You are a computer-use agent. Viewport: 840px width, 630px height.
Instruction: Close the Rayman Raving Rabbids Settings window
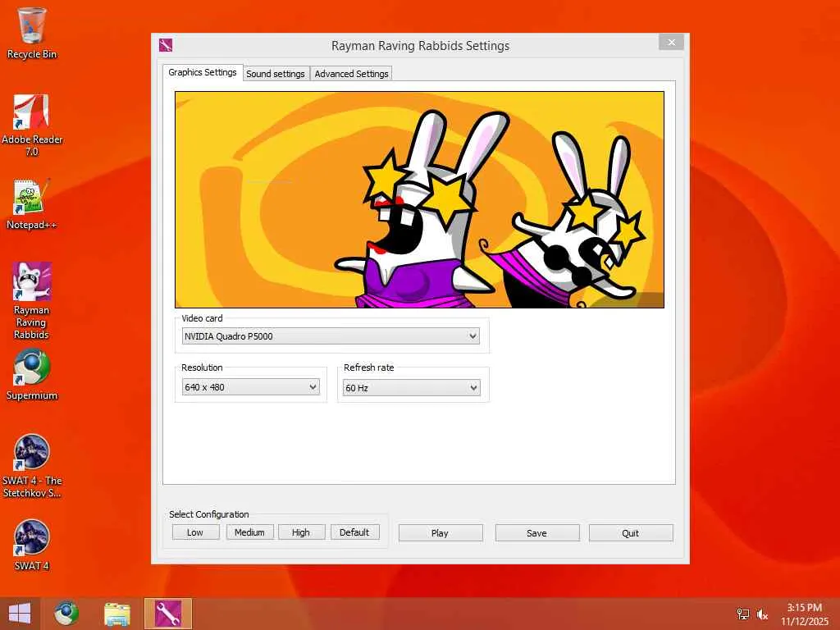671,43
